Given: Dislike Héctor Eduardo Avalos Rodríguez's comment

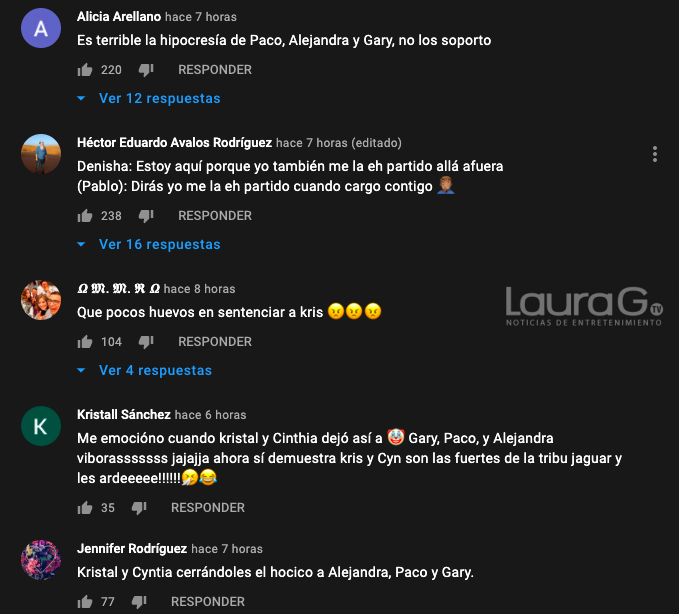Looking at the screenshot, I should click(x=146, y=216).
